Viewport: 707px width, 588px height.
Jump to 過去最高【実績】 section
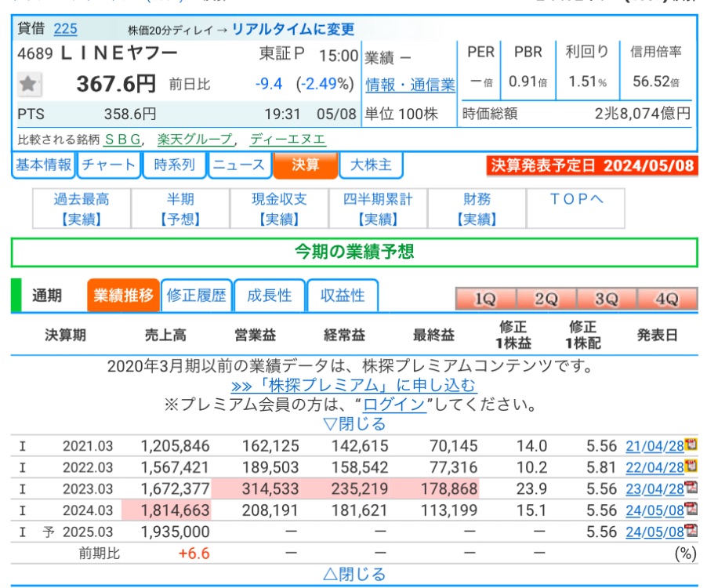click(x=82, y=209)
